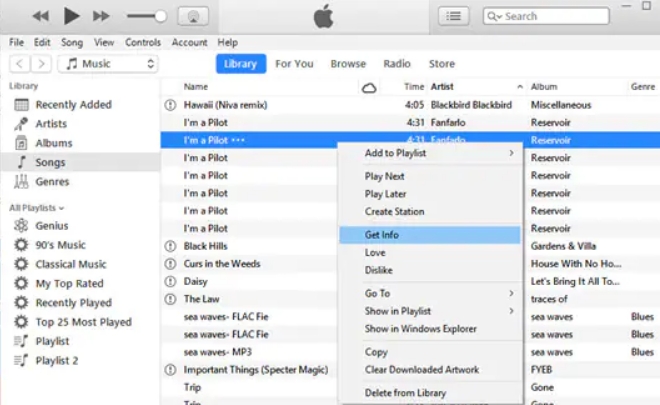The width and height of the screenshot is (660, 405).
Task: Skip forward with the fast-forward button
Action: pos(101,16)
